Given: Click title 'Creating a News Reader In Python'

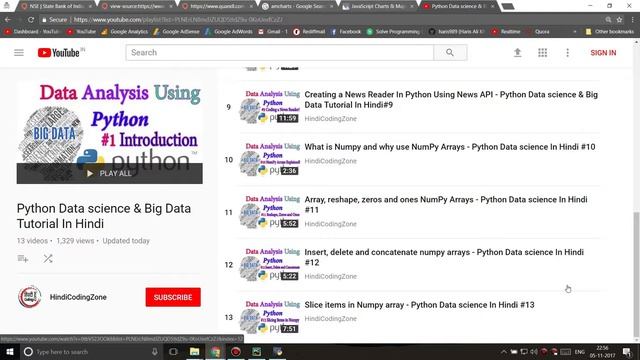Looking at the screenshot, I should [x=451, y=100].
